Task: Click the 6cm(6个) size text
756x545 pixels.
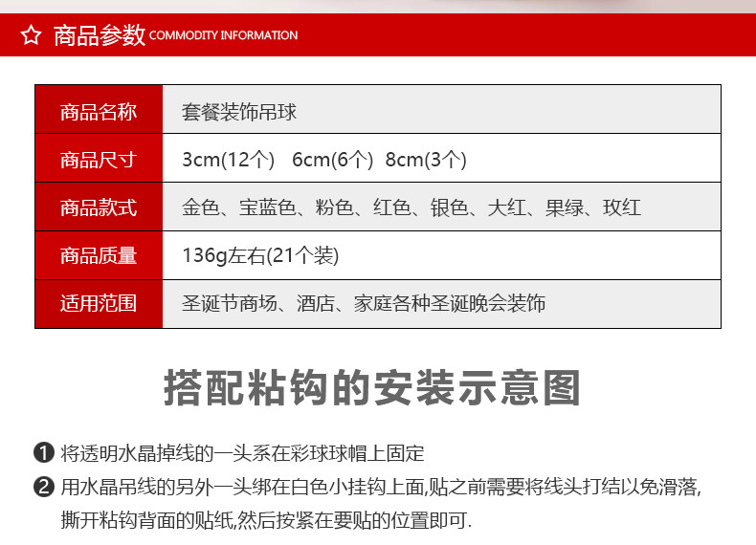Action: (332, 160)
